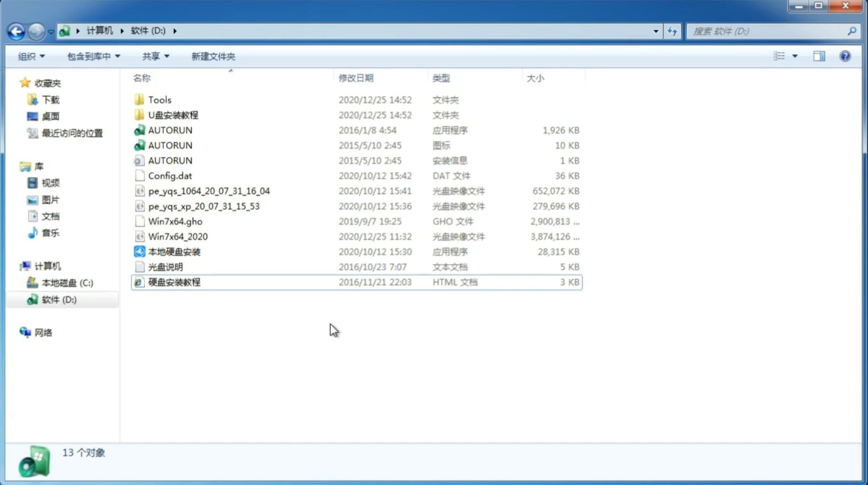The width and height of the screenshot is (868, 485).
Task: Navigate back using back arrow
Action: 16,30
